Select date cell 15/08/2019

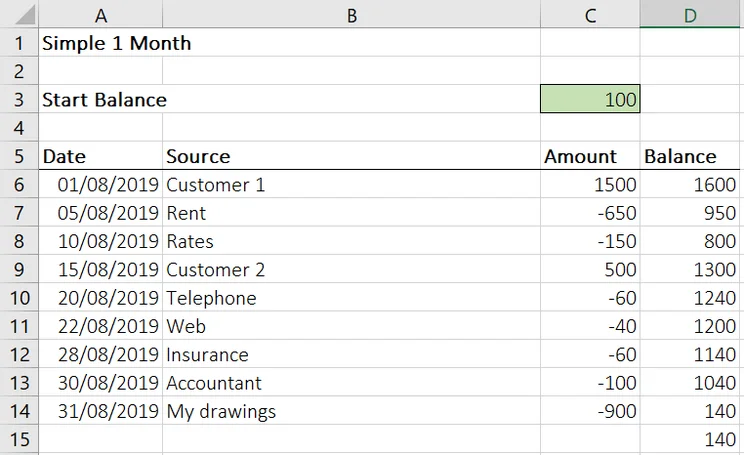pos(101,269)
